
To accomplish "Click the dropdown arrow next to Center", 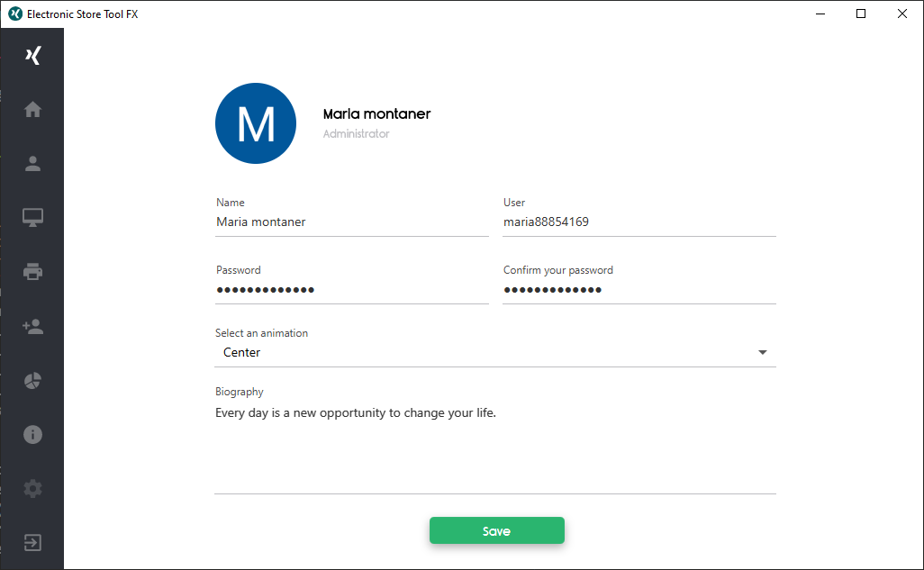I will click(763, 352).
